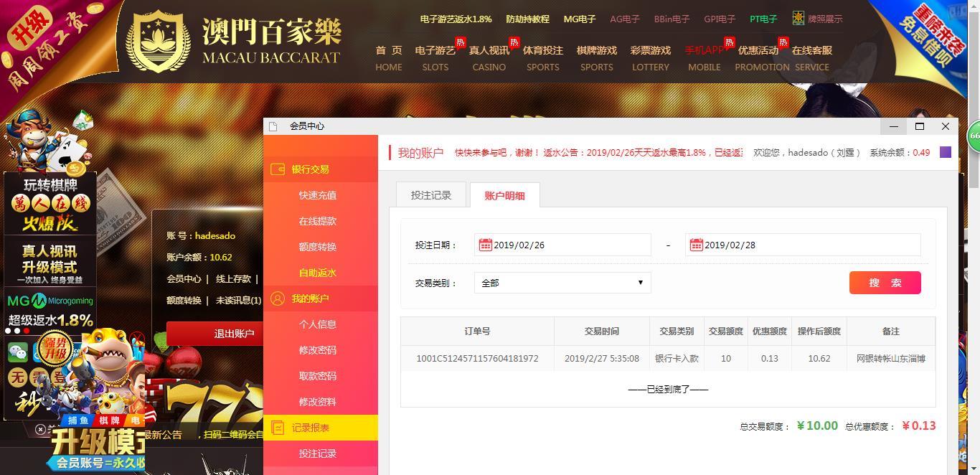Click the 牌照展示 license icon

click(x=798, y=18)
